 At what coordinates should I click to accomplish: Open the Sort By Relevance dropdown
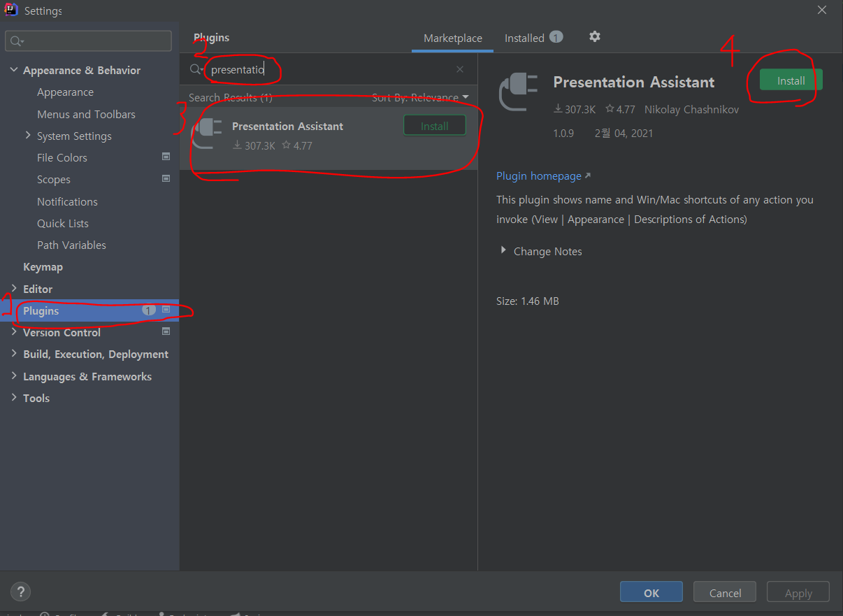420,98
